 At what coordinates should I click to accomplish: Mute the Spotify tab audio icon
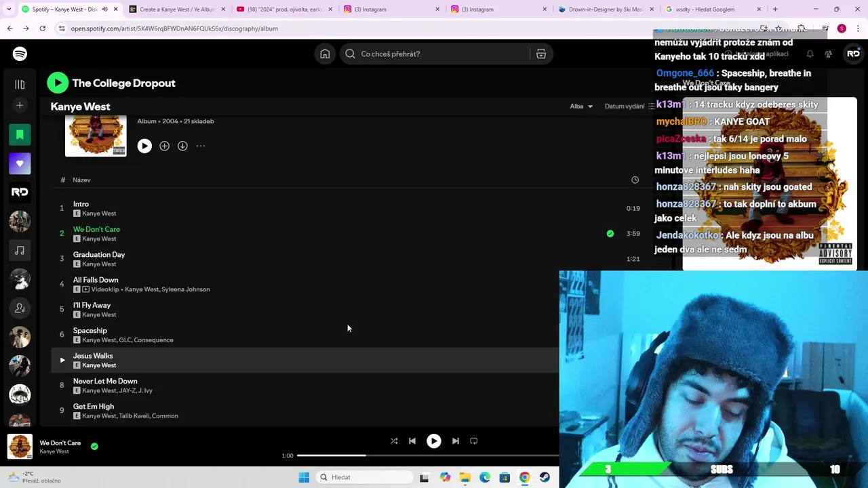[x=104, y=9]
